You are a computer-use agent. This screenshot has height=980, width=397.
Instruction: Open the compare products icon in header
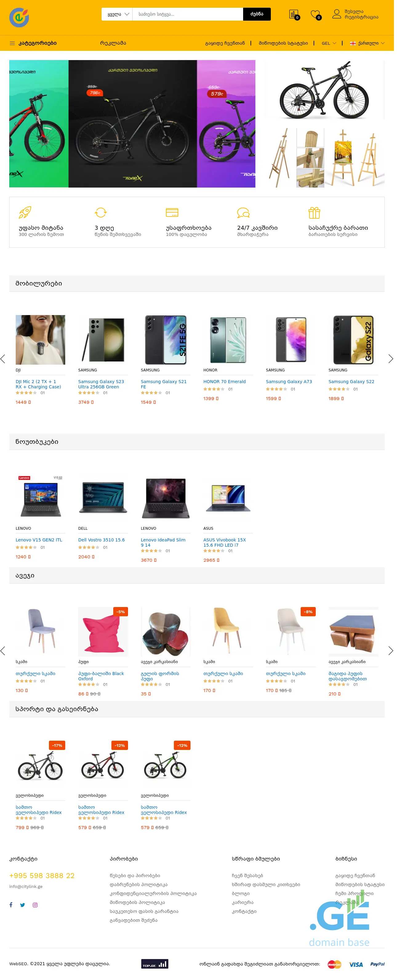point(294,14)
